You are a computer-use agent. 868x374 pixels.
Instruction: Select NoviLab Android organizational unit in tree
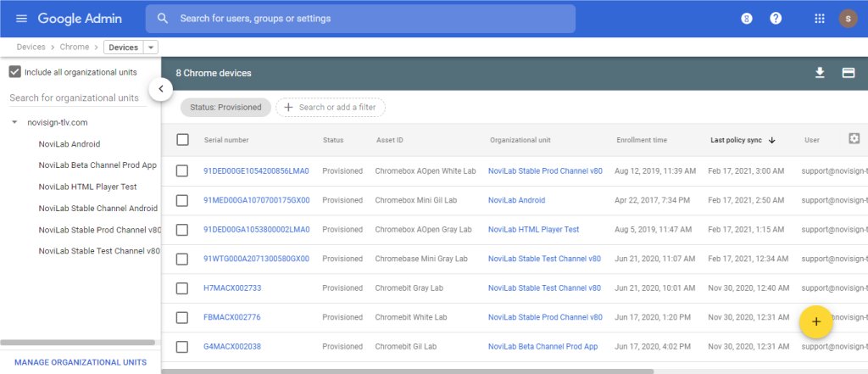pyautogui.click(x=70, y=144)
